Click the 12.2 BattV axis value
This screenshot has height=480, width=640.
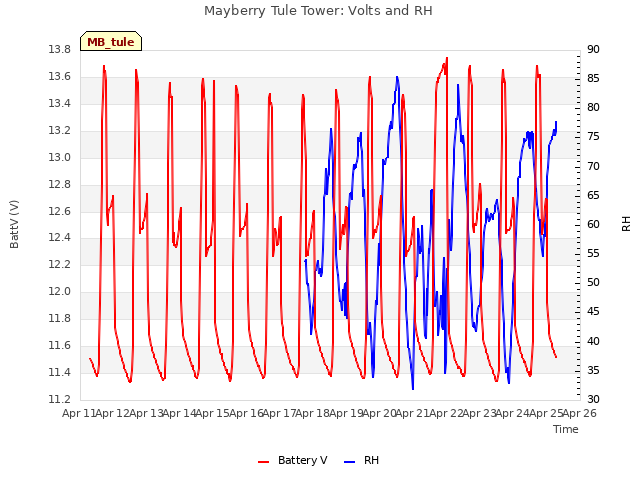(60, 264)
